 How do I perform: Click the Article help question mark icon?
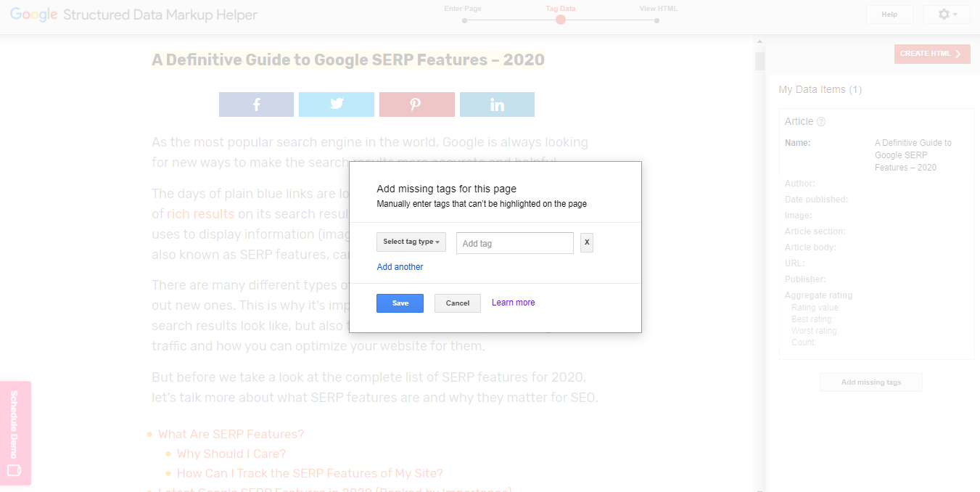821,122
